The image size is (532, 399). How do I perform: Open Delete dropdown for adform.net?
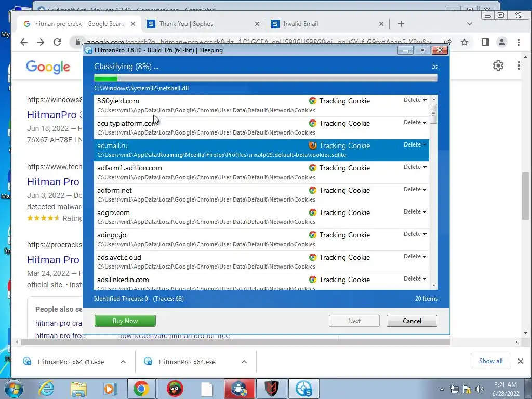tap(415, 190)
